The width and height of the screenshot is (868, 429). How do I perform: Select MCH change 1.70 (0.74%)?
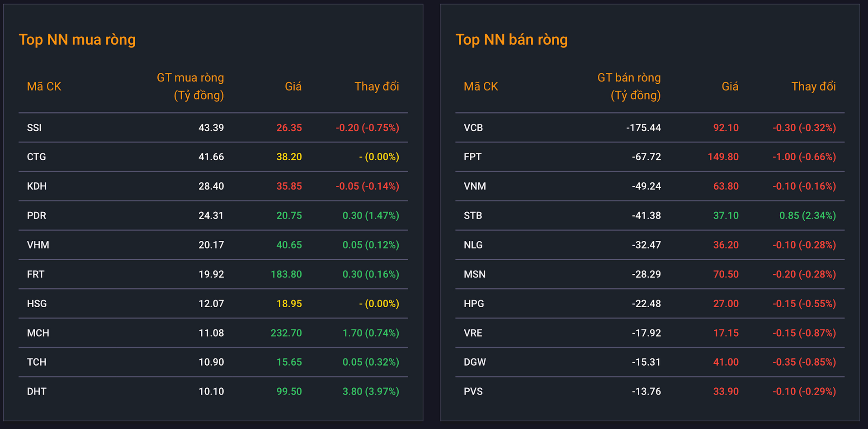[x=371, y=333]
